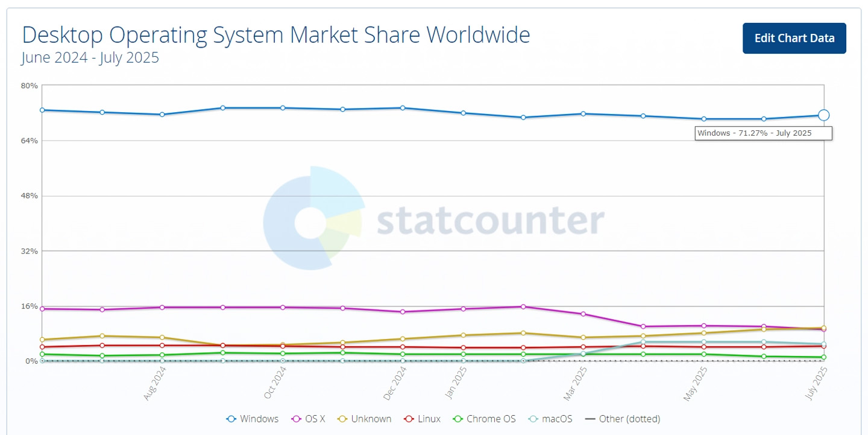Toggle Linux series in the legend
The width and height of the screenshot is (868, 435).
422,419
